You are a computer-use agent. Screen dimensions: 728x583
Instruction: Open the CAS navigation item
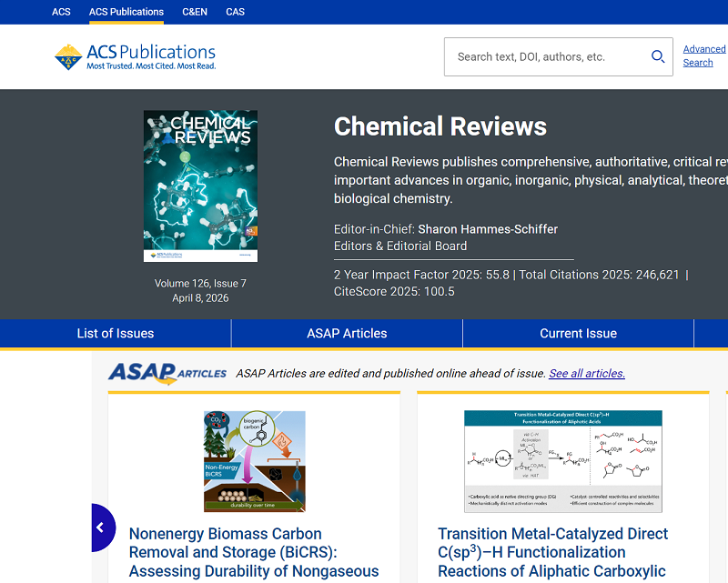coord(235,12)
